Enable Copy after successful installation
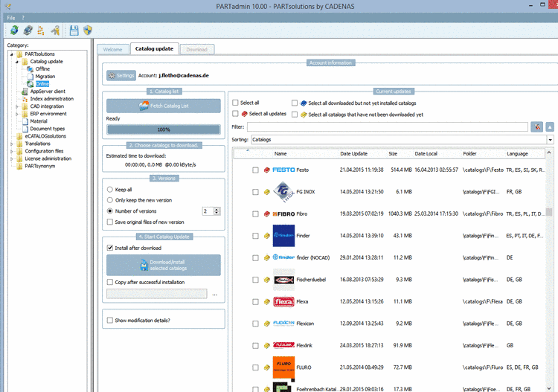Viewport: 558px width, 392px height. (x=110, y=282)
